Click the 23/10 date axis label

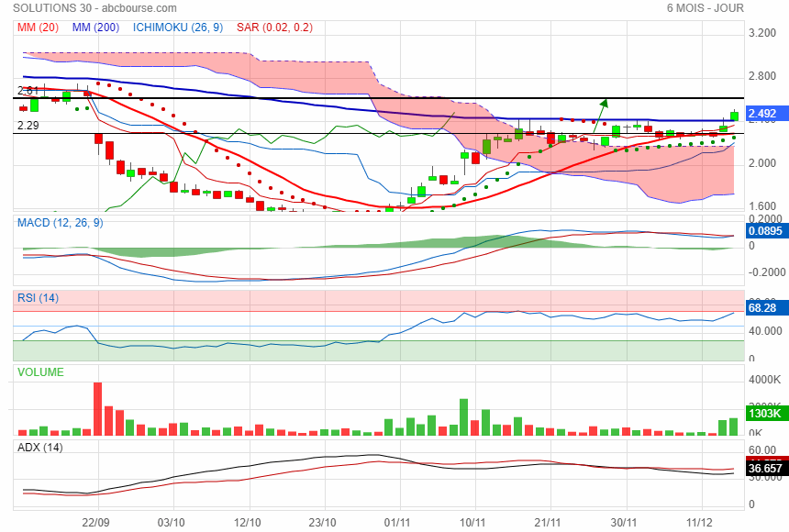click(x=322, y=522)
